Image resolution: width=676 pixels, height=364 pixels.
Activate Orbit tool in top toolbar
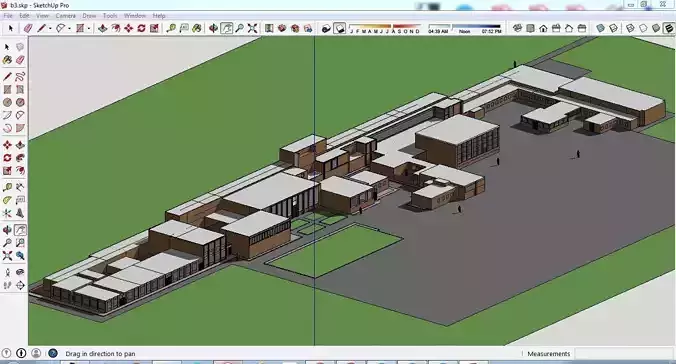[x=213, y=28]
